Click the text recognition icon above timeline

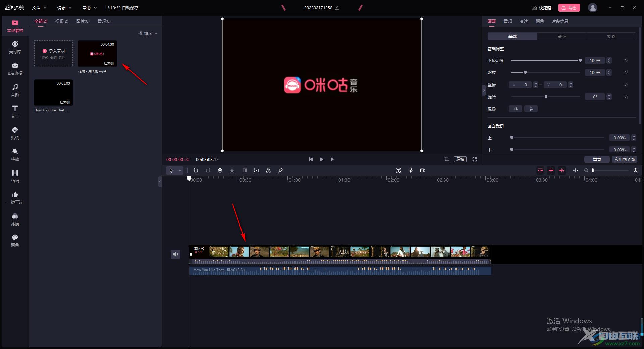[x=398, y=170]
